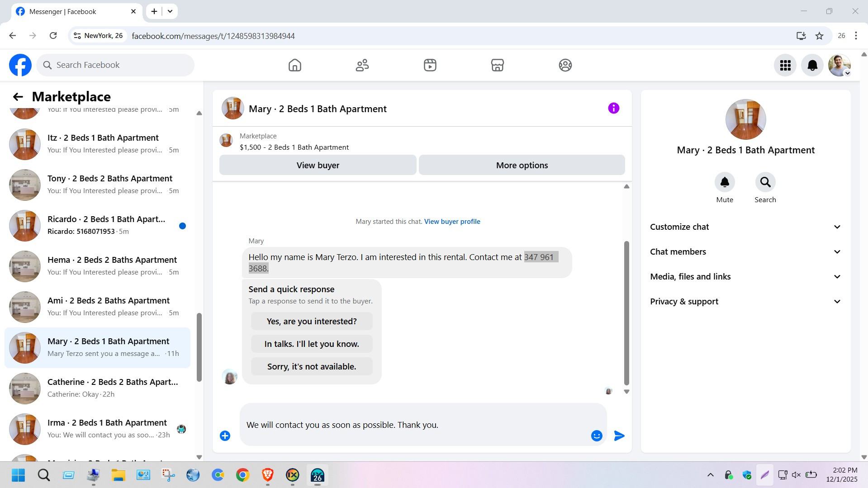Click the More options button
Screen dimensions: 868x488
pos(522,165)
